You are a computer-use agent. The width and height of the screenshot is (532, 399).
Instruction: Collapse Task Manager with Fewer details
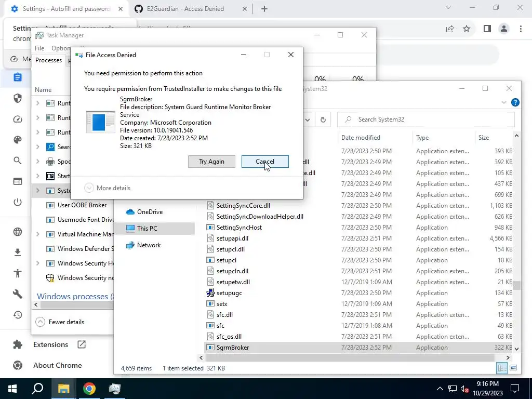pos(60,322)
